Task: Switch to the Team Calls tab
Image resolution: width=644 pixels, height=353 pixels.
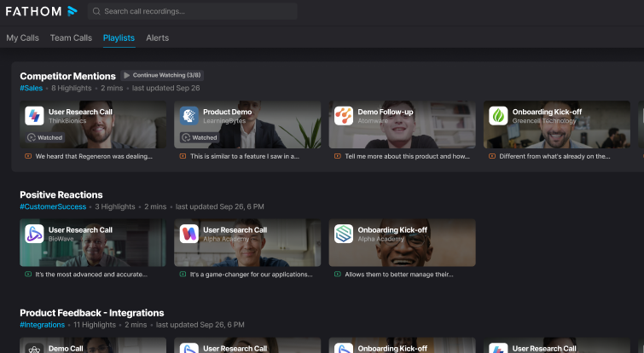Action: click(71, 38)
